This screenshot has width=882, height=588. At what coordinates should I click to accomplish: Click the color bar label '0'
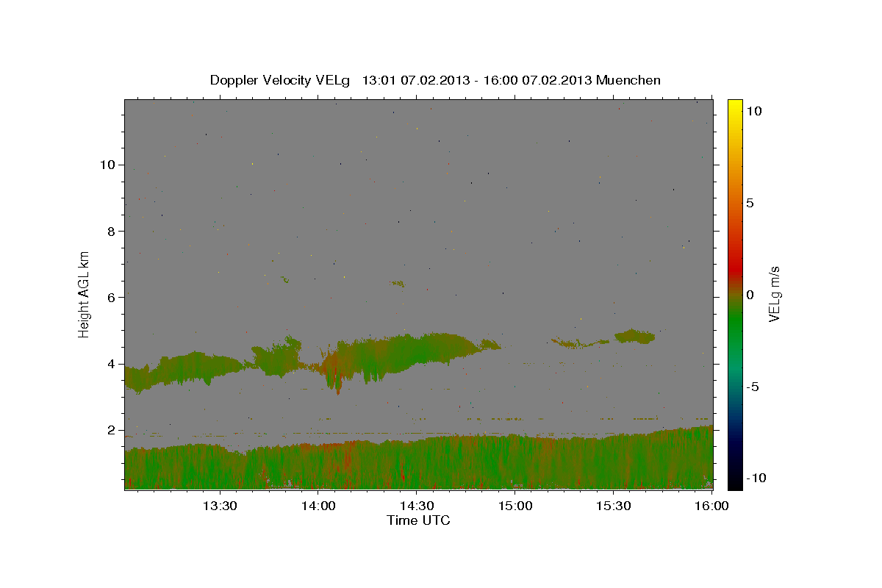pyautogui.click(x=751, y=295)
